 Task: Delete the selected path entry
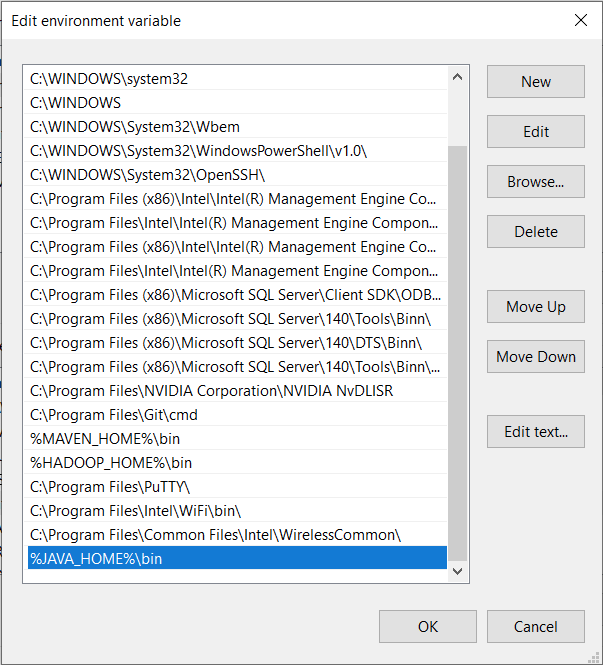(535, 232)
